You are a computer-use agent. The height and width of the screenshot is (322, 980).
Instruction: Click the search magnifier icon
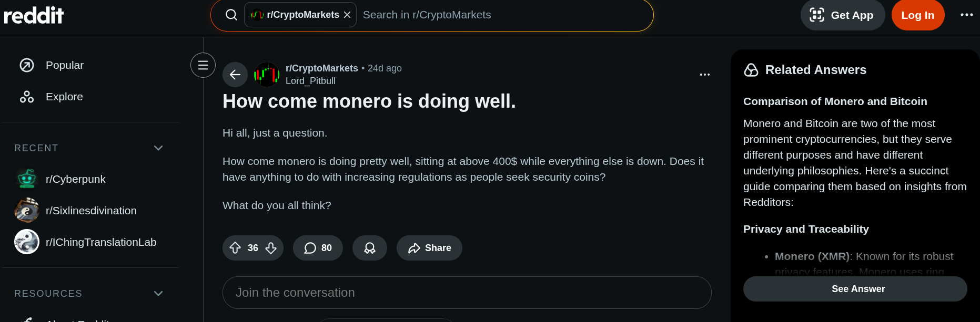(231, 15)
